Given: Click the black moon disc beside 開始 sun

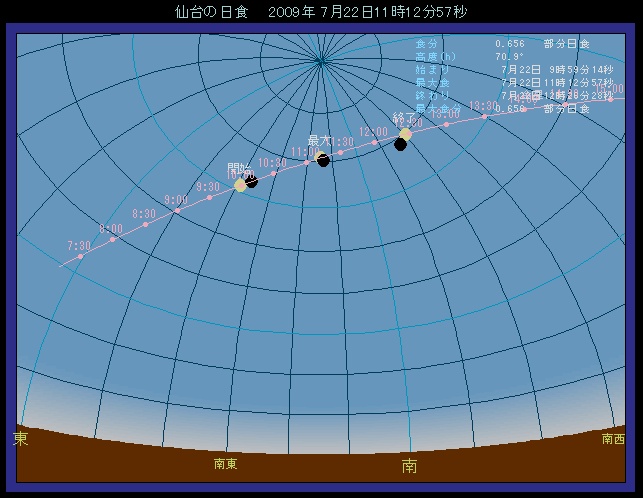Looking at the screenshot, I should [x=251, y=181].
